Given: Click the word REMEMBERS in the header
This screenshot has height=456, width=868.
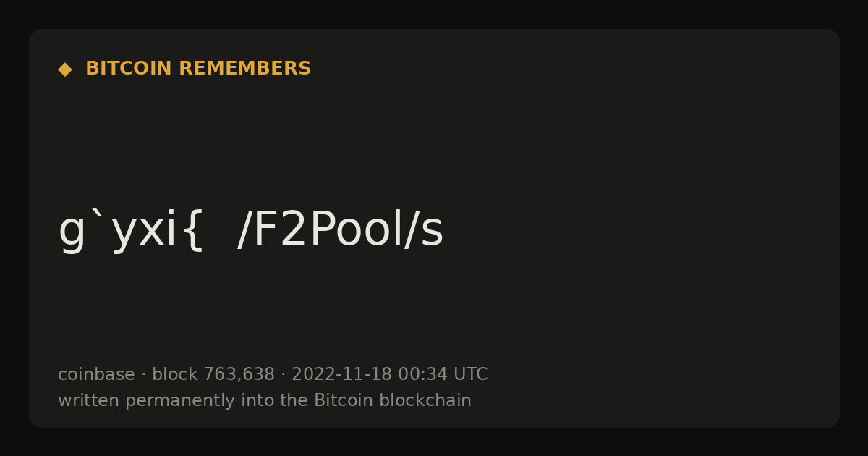Looking at the screenshot, I should tap(245, 69).
